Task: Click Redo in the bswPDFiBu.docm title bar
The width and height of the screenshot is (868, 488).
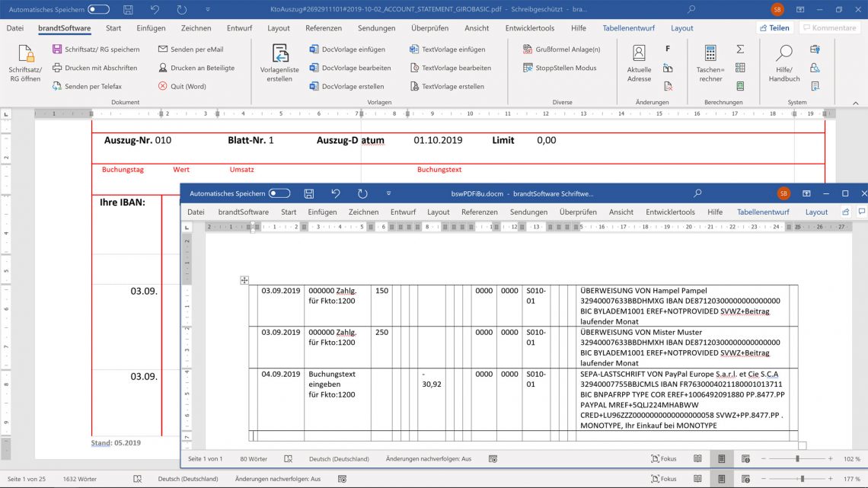Action: 362,193
